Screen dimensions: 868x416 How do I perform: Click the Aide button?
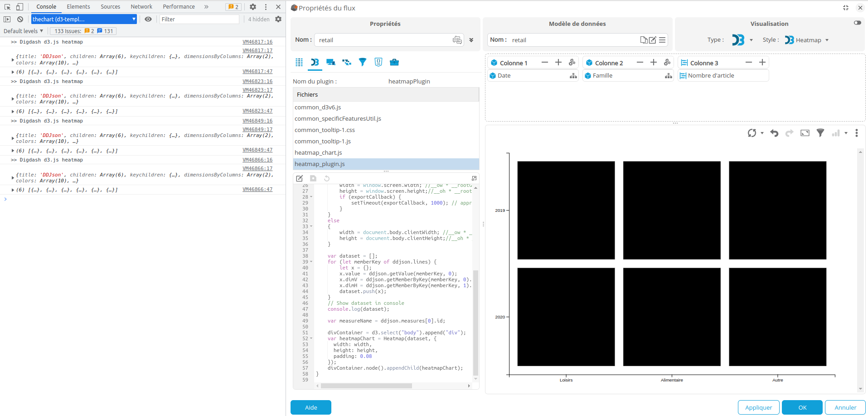pyautogui.click(x=311, y=407)
